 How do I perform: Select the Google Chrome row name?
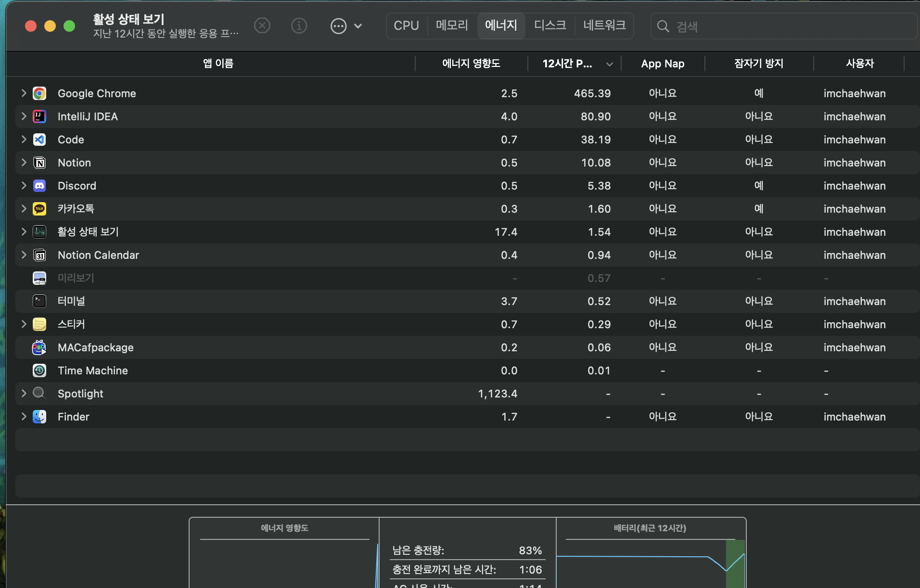click(x=97, y=93)
